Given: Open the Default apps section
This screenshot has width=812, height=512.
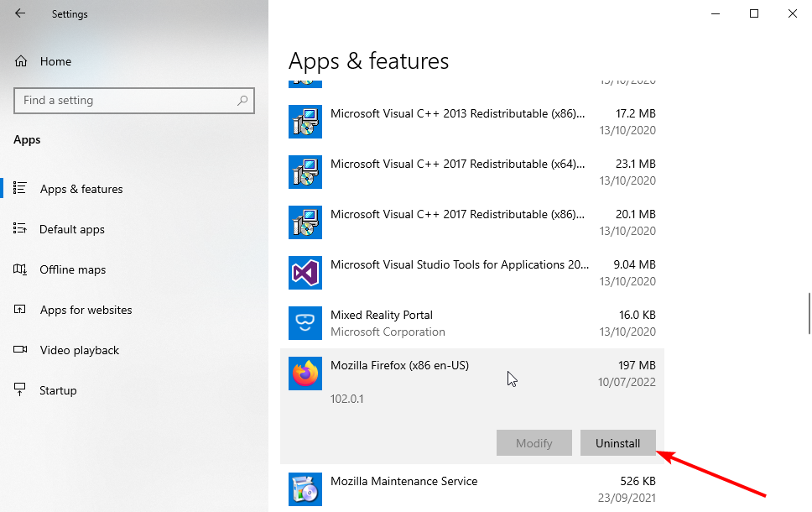Looking at the screenshot, I should pos(72,229).
